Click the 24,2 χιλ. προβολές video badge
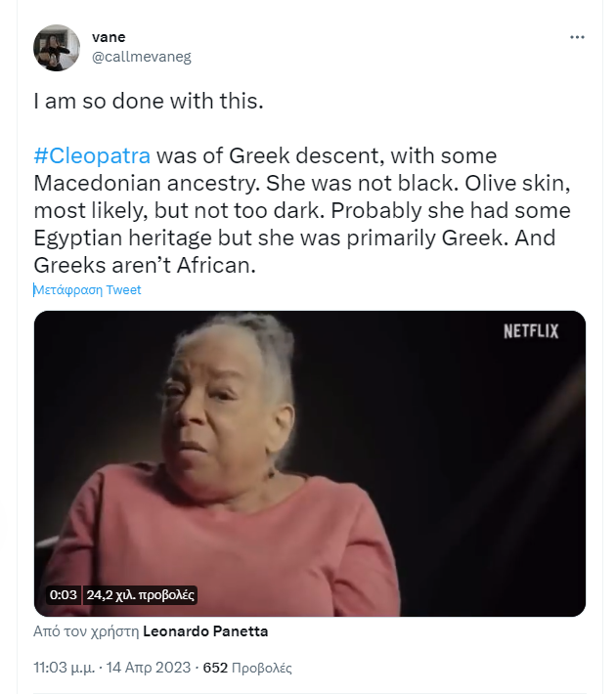This screenshot has width=616, height=694. tap(142, 593)
